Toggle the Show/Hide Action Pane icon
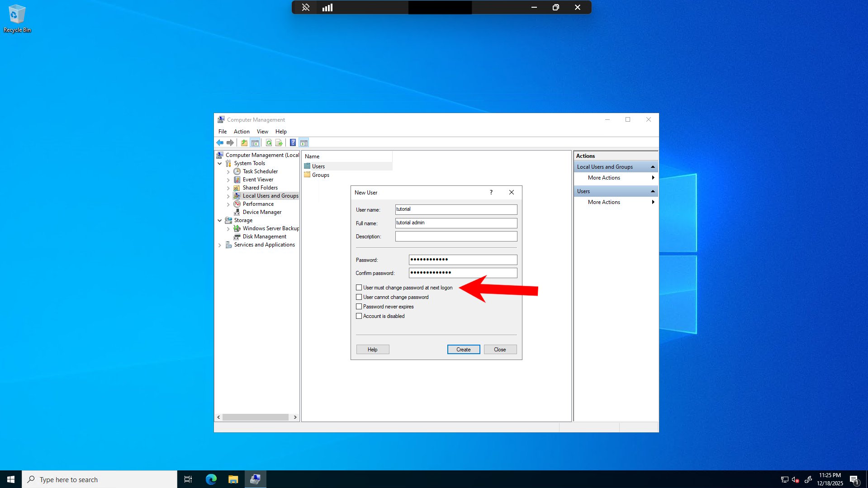The image size is (868, 488). pos(304,143)
